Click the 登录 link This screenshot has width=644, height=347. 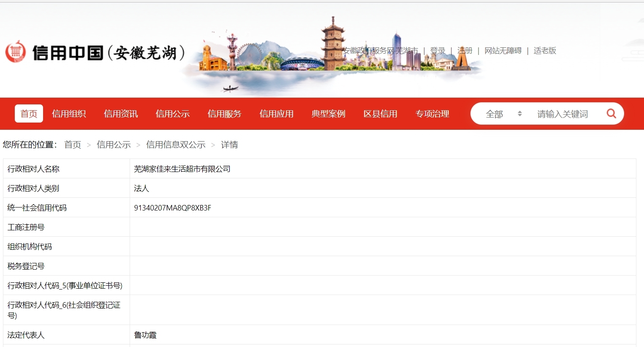coord(438,50)
